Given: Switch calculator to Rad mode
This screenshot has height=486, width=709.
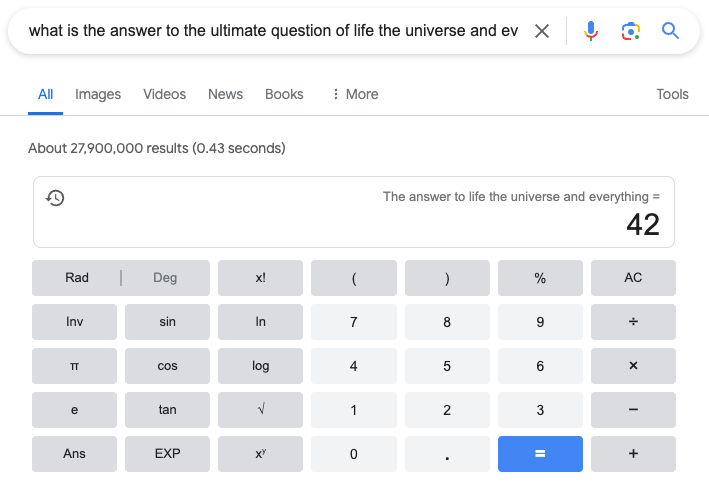Looking at the screenshot, I should point(77,278).
